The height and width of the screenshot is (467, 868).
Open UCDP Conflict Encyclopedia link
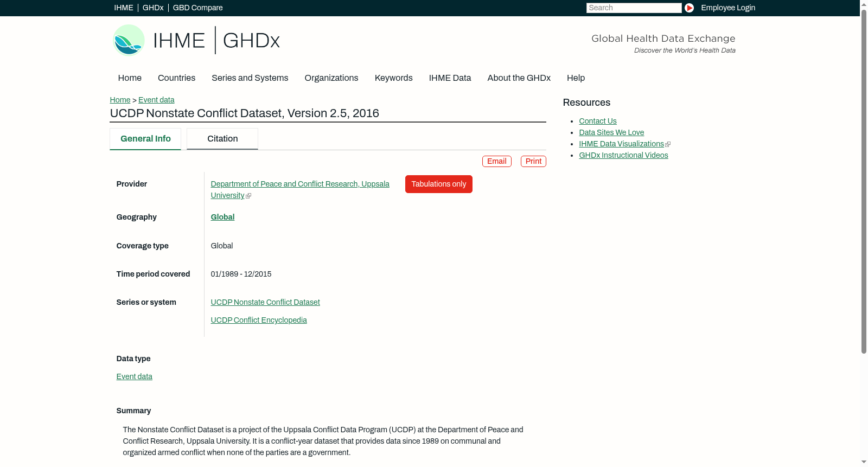tap(259, 320)
